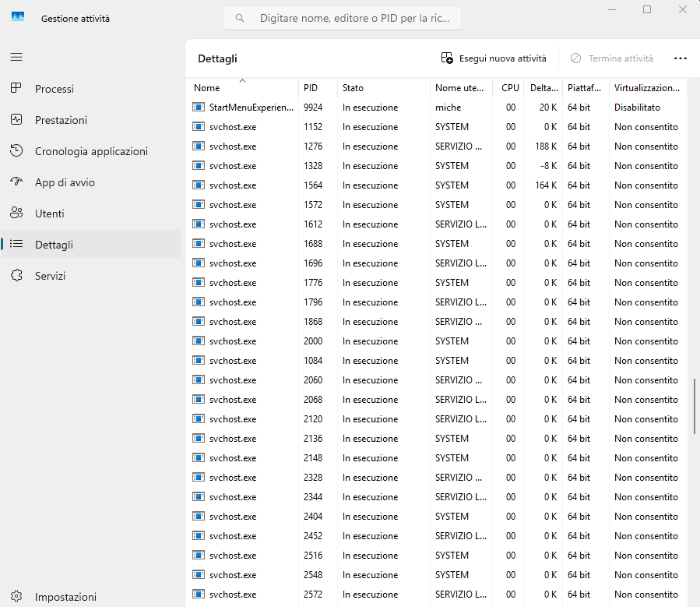Select the svchost.exe row with PID 2136
This screenshot has width=700, height=607.
438,439
